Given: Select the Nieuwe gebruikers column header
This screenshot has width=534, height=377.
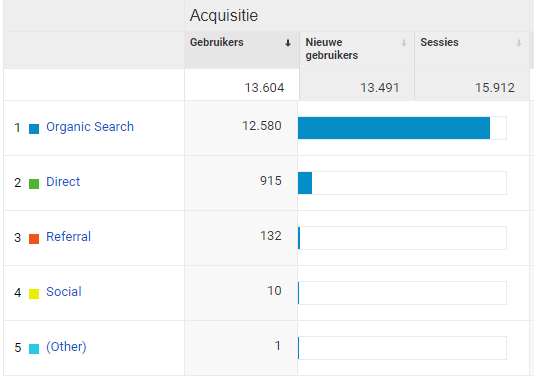Looking at the screenshot, I should coord(332,49).
